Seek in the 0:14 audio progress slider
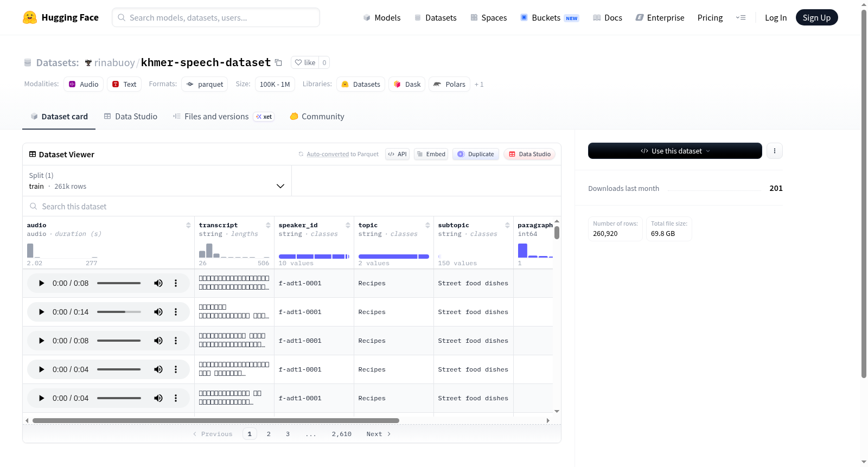This screenshot has height=467, width=868. [119, 312]
